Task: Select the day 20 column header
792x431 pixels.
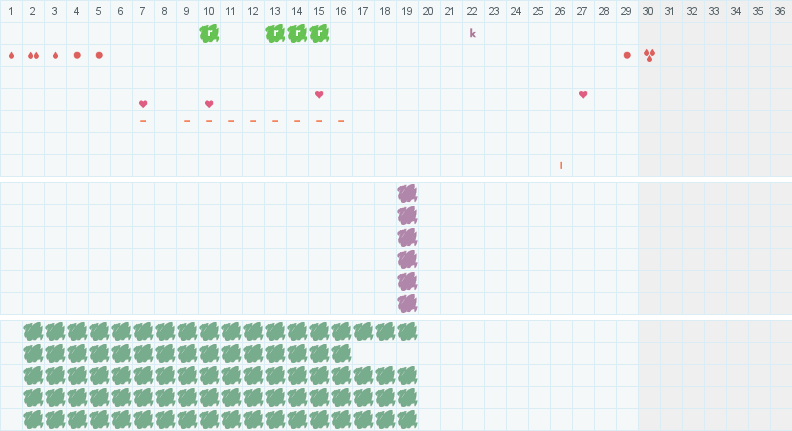Action: coord(428,11)
